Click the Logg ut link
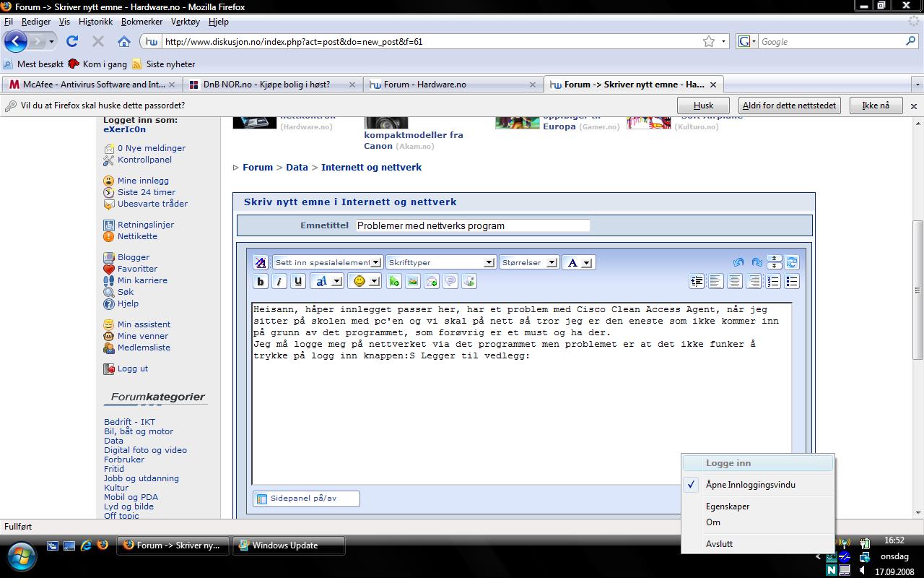924x578 pixels. coord(133,368)
